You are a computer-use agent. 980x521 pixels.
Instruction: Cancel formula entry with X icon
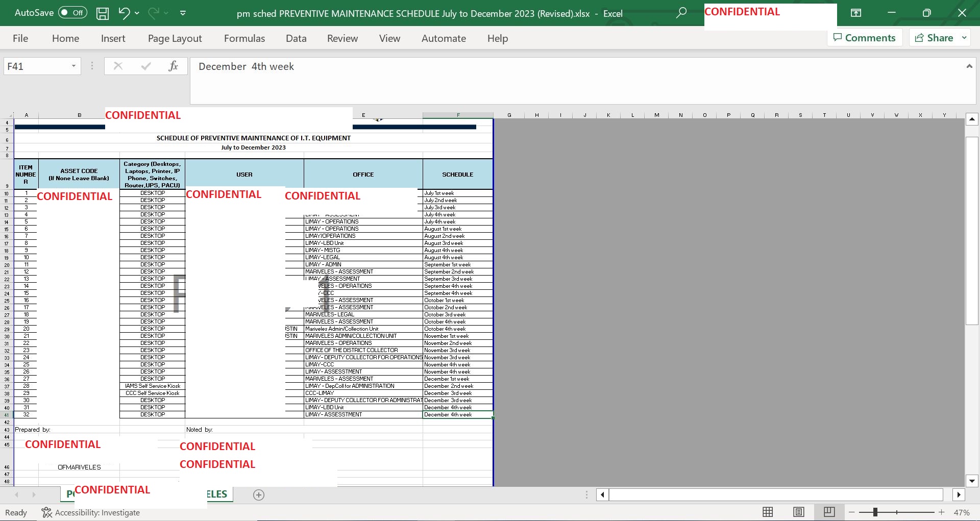click(118, 66)
